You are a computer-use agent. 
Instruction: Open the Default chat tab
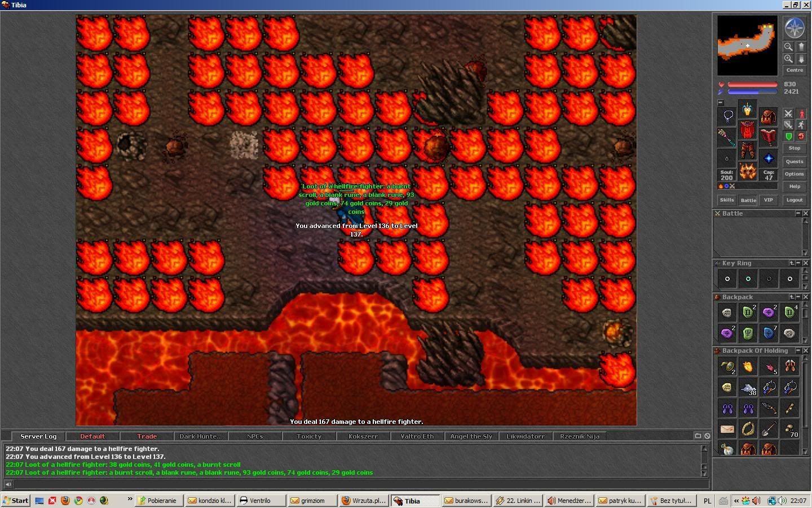[x=92, y=436]
